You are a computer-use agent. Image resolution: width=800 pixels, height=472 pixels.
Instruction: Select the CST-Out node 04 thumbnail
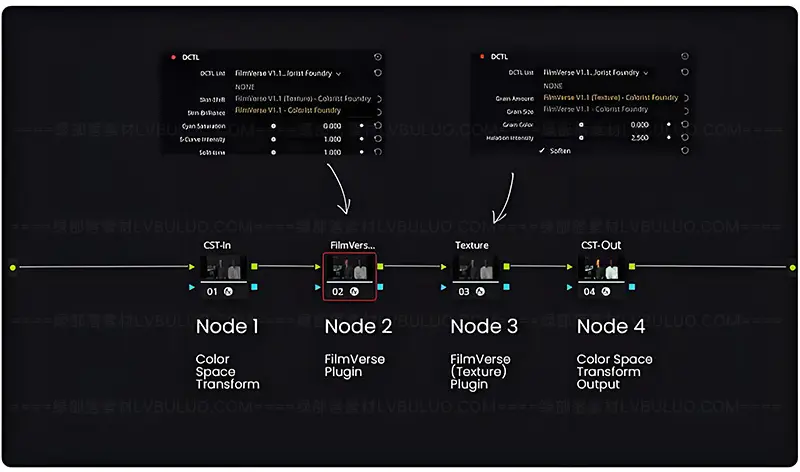601,267
